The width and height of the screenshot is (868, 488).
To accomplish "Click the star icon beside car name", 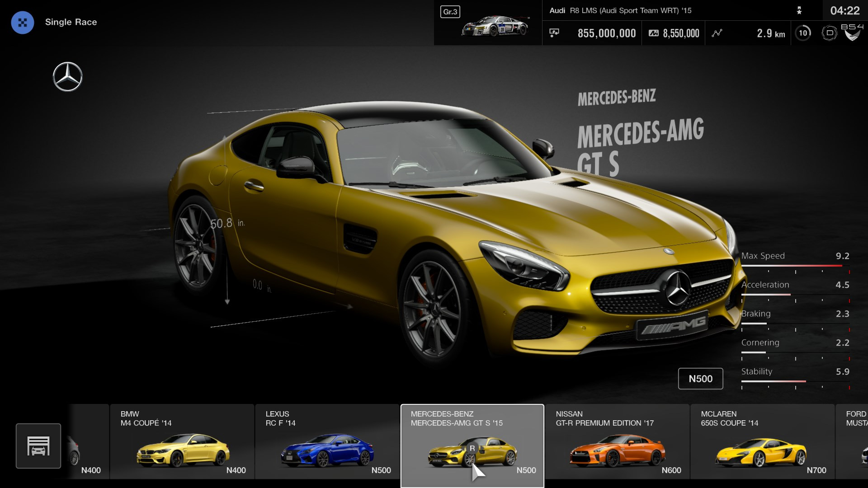I will point(799,10).
